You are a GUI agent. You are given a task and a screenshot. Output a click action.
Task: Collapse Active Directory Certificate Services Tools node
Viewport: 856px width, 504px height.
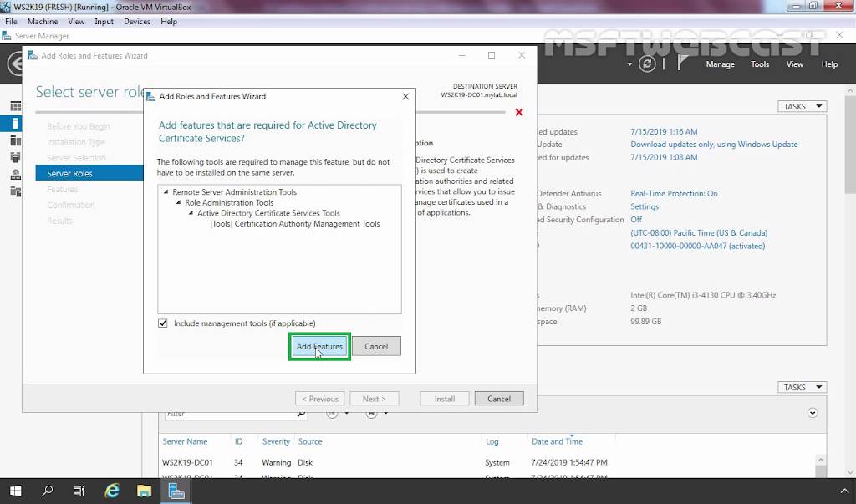point(191,213)
